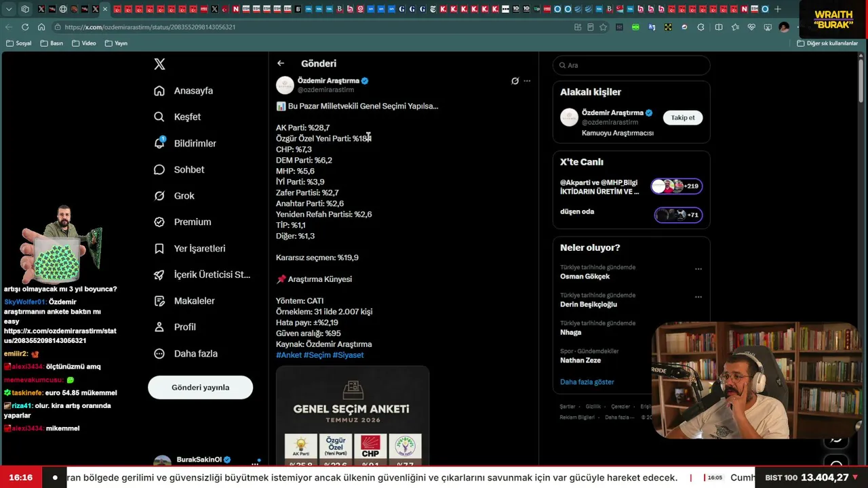
Task: Click the @ozdemirarastirm handle under post author
Action: [325, 89]
